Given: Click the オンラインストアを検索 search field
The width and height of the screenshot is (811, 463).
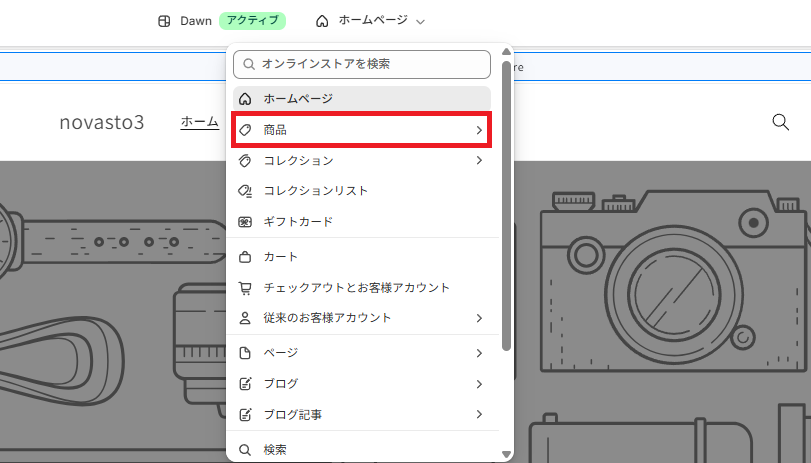Looking at the screenshot, I should (x=362, y=64).
